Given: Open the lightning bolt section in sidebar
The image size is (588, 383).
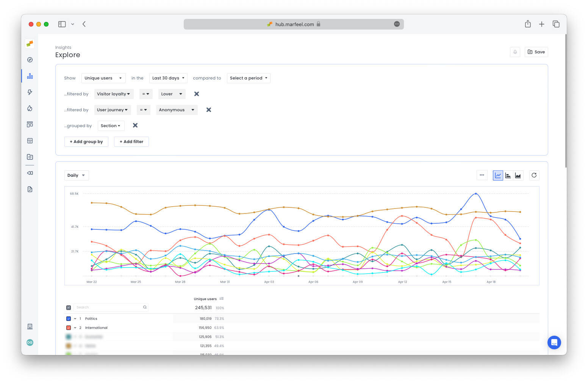Looking at the screenshot, I should click(30, 92).
